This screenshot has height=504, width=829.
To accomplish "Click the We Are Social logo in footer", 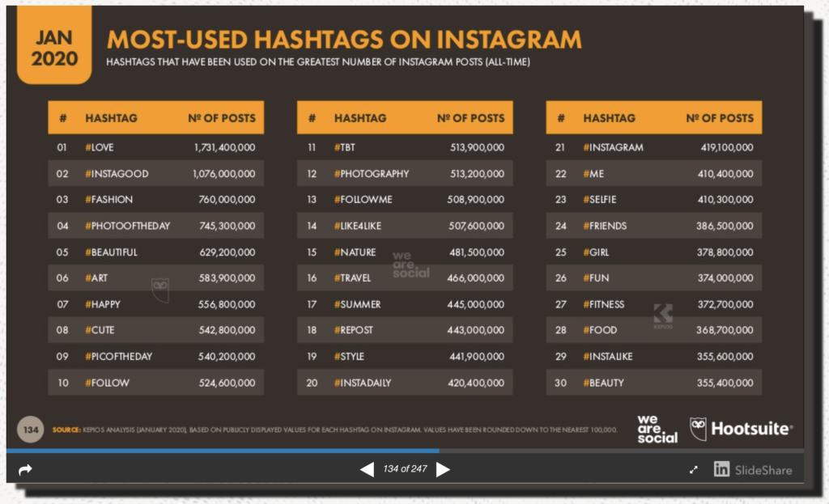I will click(x=657, y=429).
